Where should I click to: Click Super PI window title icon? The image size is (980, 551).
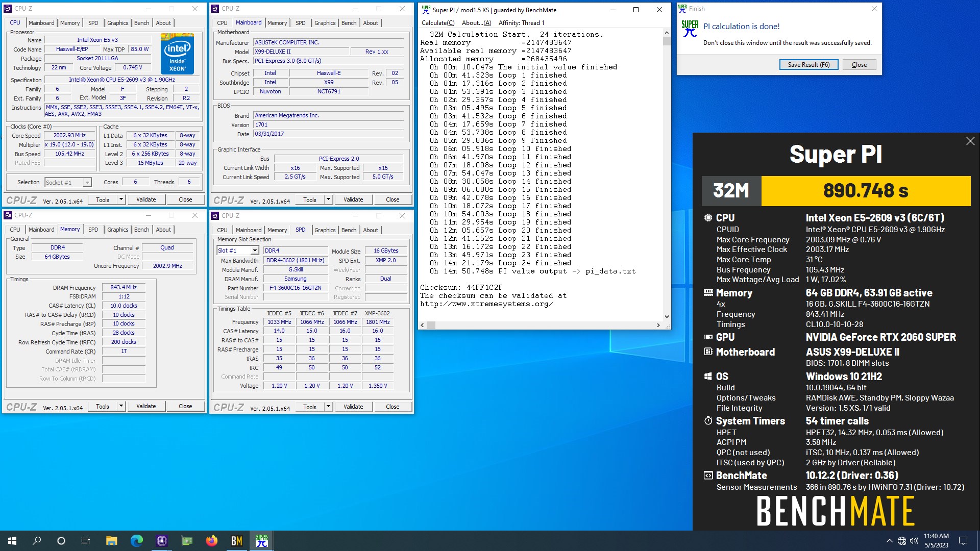click(426, 10)
